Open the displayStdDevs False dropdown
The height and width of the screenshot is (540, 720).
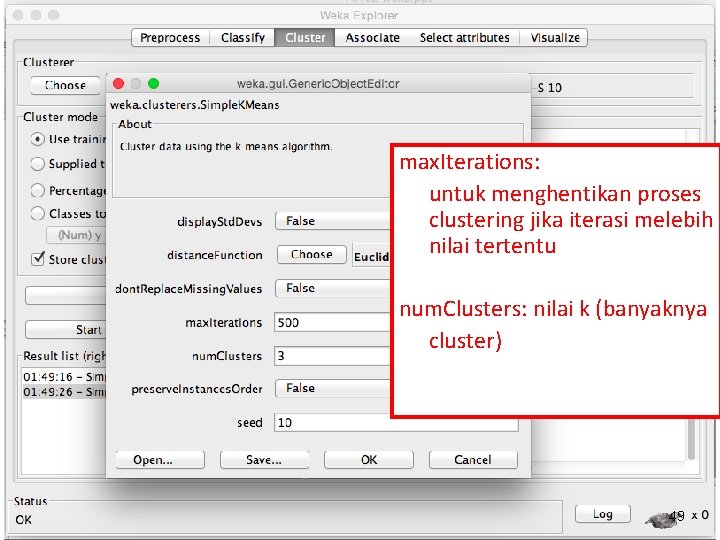[x=332, y=221]
